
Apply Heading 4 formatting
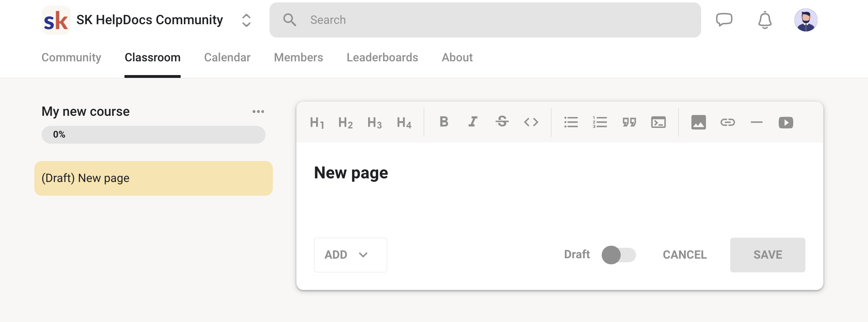(404, 122)
